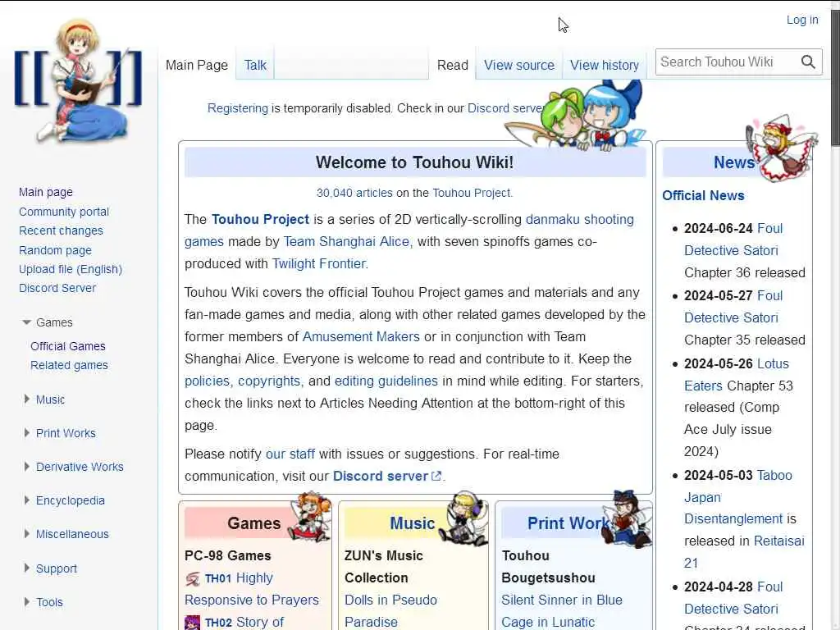Open the Lotus Eaters news link
Image resolution: width=840 pixels, height=630 pixels.
point(736,374)
